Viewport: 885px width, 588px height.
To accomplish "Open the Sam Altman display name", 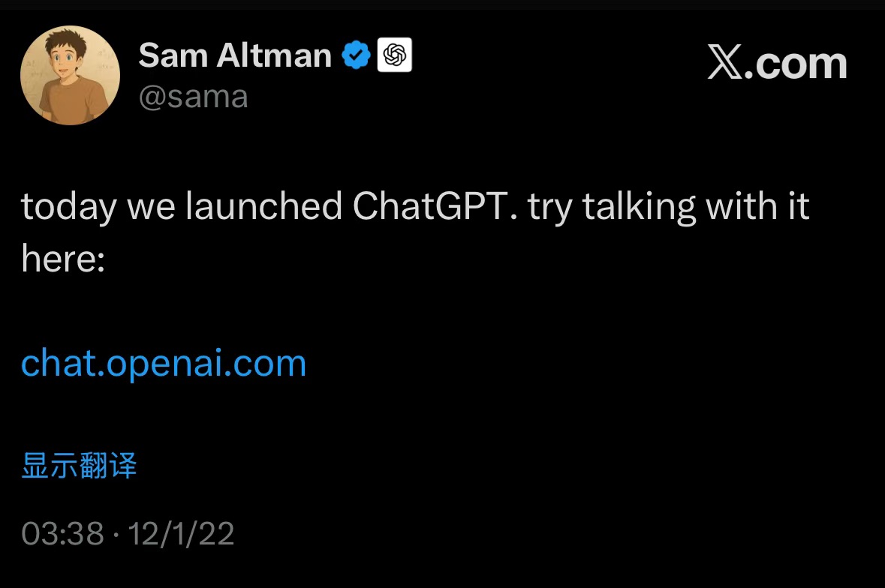I will 235,55.
